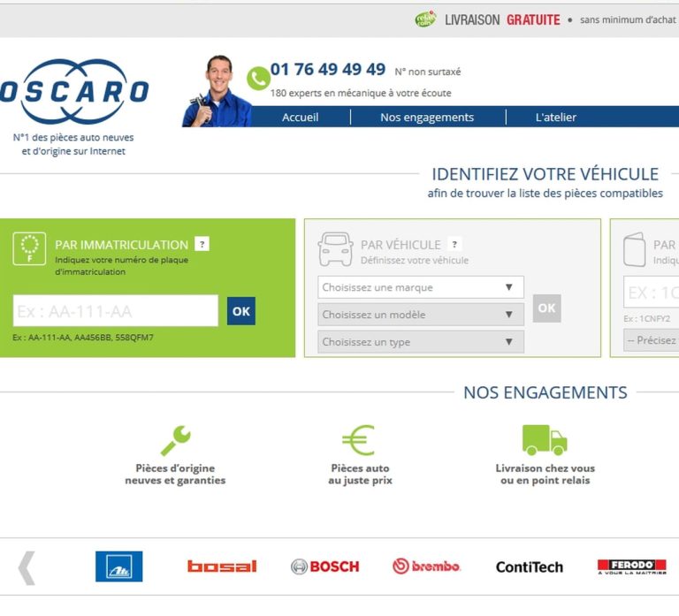Click the delivery truck icon

(x=545, y=440)
